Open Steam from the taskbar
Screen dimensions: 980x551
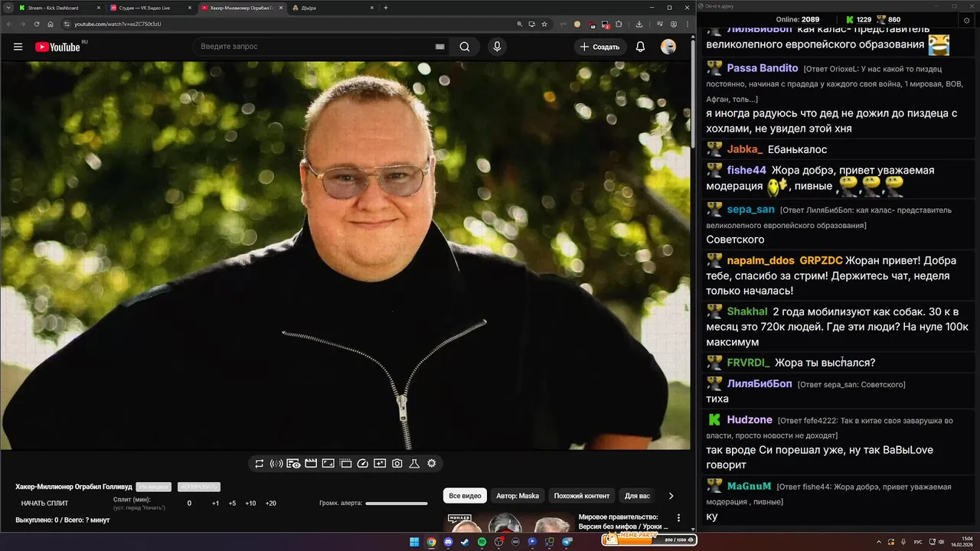coord(465,542)
